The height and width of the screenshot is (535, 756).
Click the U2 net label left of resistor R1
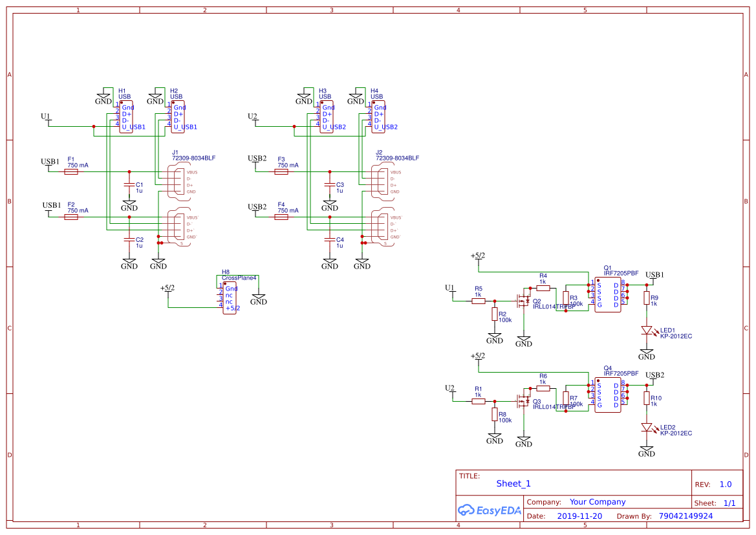[x=449, y=388]
